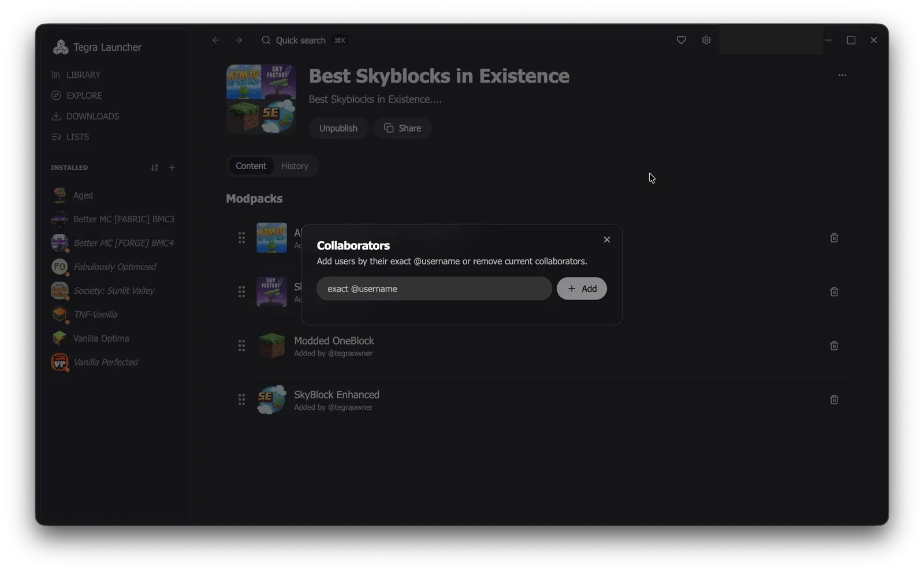This screenshot has width=924, height=572.
Task: Open the Library section
Action: 76,75
